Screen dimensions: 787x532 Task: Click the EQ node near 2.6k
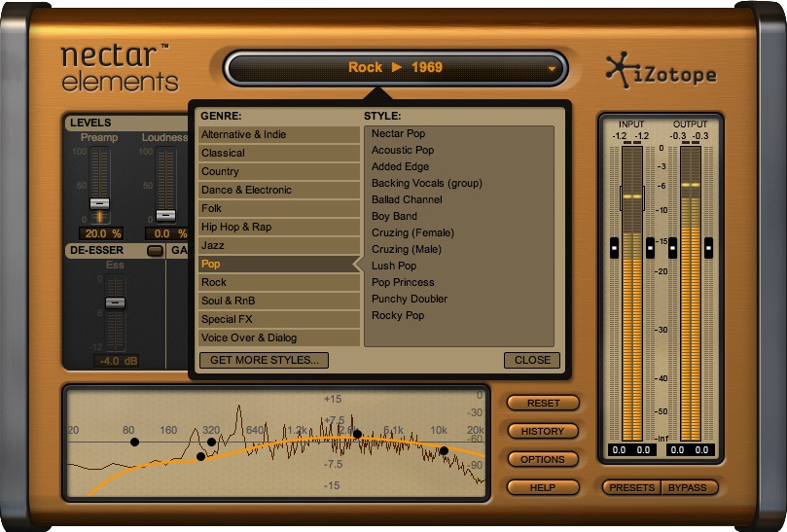(x=357, y=434)
